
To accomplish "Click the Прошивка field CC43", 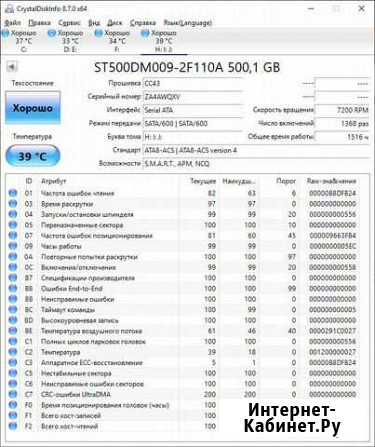I will coord(193,83).
